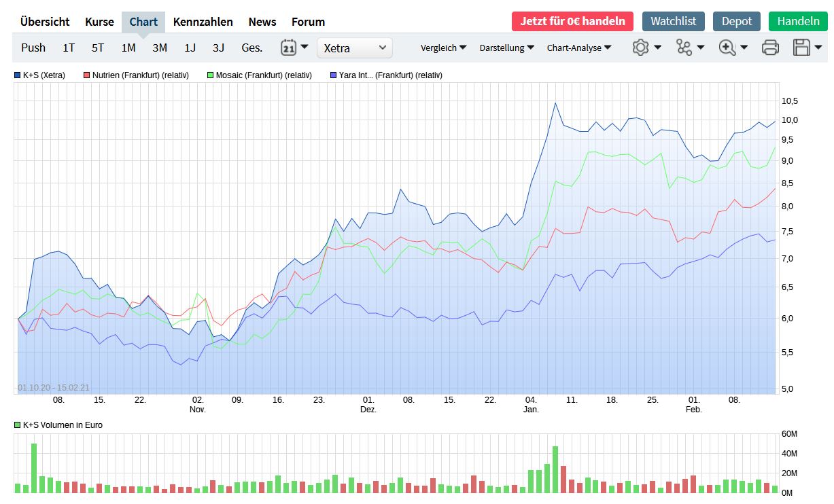Select 1J time range
Screen dimensions: 834x504
click(x=190, y=48)
